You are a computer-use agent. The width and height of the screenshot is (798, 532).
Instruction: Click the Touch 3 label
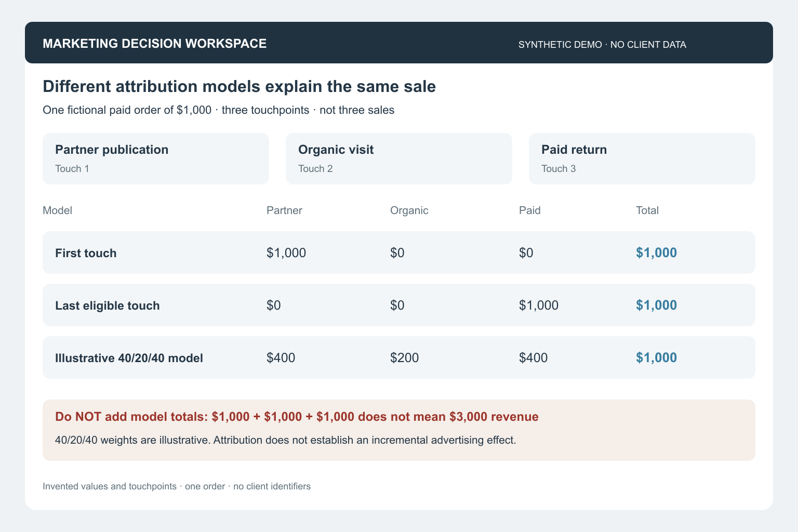(x=558, y=169)
